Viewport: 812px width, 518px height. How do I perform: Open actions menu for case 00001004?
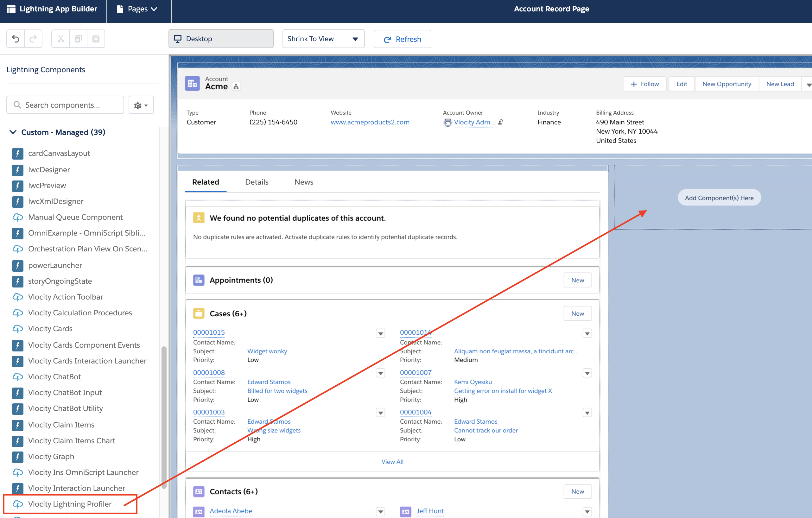pos(587,413)
